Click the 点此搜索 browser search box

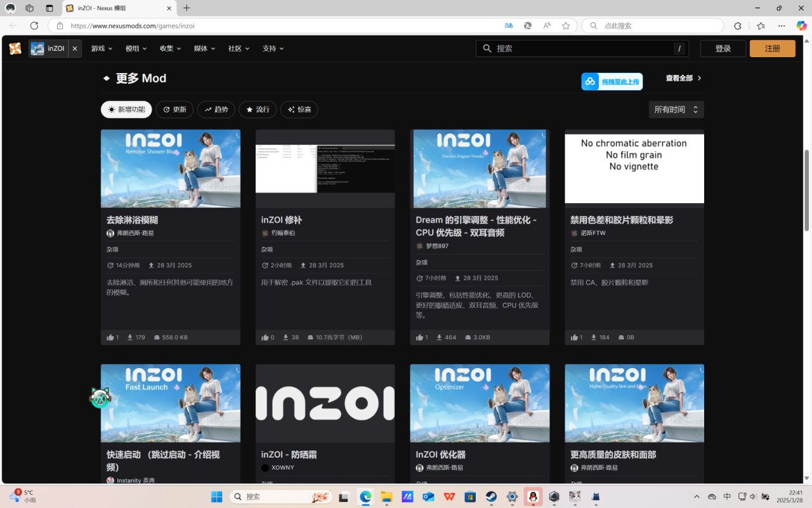coord(653,26)
